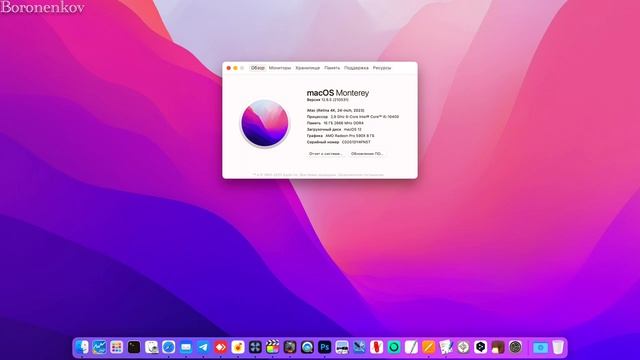Click the macOS Monterey logo image
The width and height of the screenshot is (640, 360).
(265, 123)
